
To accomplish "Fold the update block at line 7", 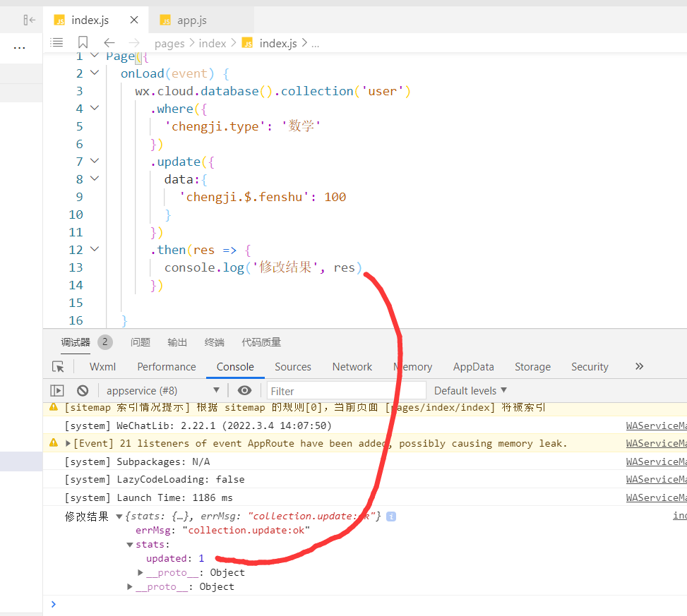I will click(x=95, y=161).
